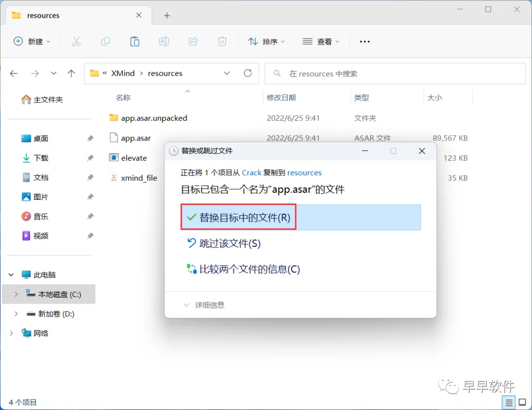Select 新加卷 (D:) in sidebar
This screenshot has width=532, height=410.
pos(51,314)
